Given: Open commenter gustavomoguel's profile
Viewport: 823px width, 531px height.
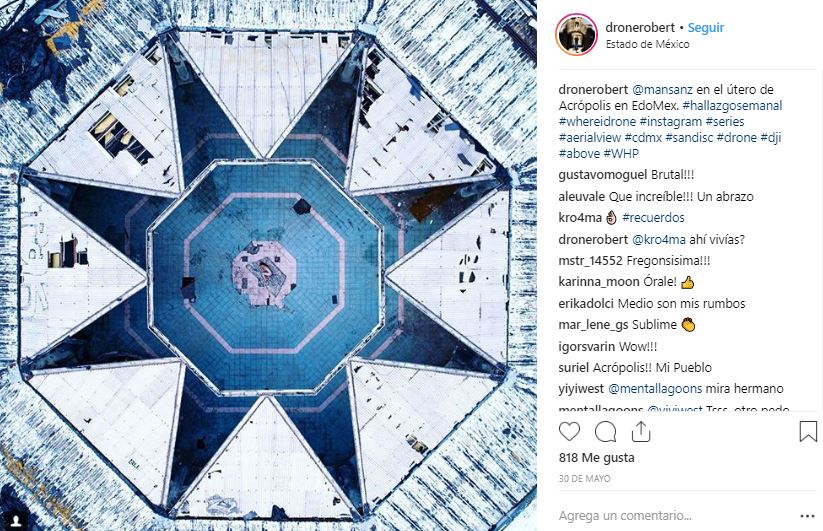Looking at the screenshot, I should point(603,175).
